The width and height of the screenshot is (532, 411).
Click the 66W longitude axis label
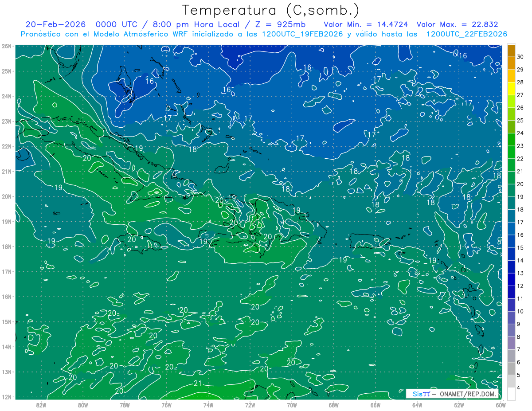[x=376, y=404]
